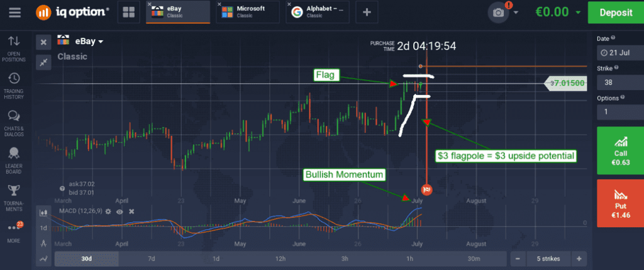Open the More sidebar menu
The height and width of the screenshot is (270, 644).
pos(14,232)
